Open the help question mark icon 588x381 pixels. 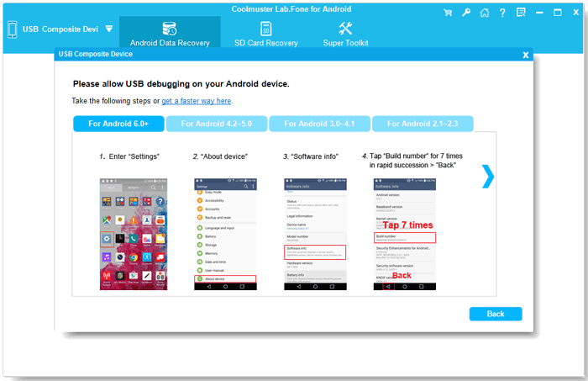[x=502, y=13]
